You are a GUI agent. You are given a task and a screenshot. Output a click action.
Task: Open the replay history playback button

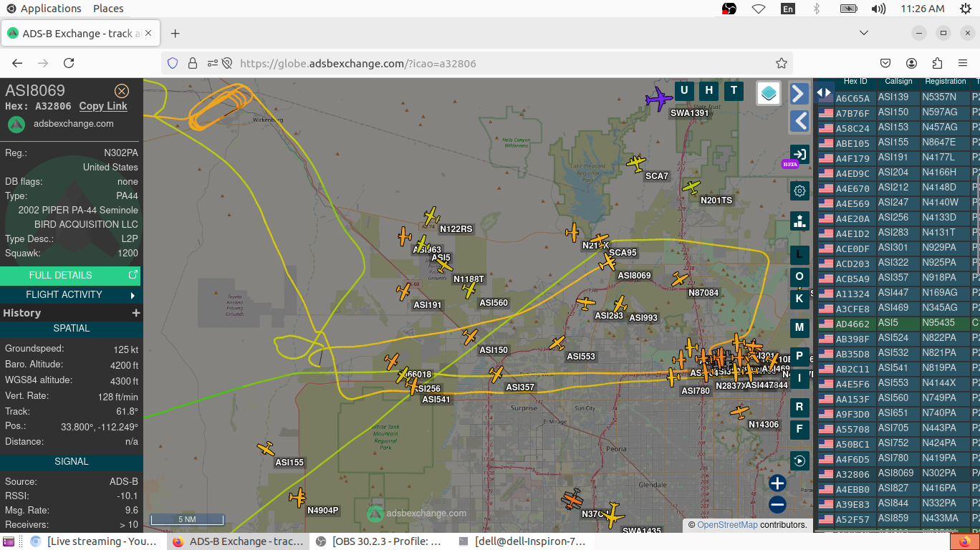pos(799,460)
